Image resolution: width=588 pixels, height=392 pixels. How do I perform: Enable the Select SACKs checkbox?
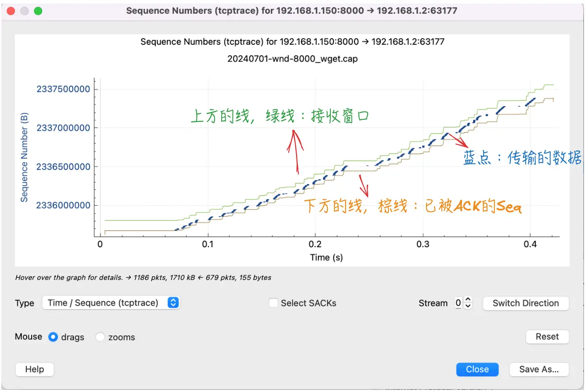point(273,303)
